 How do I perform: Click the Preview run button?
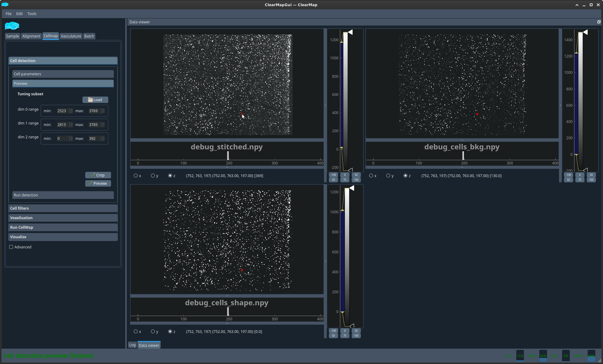click(98, 183)
